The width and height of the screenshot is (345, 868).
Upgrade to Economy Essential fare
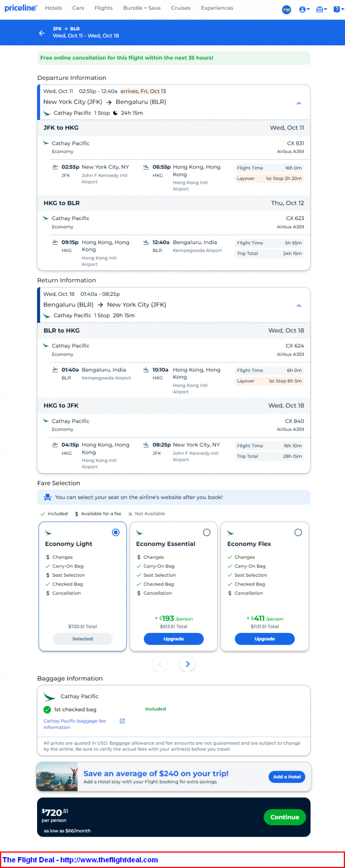[x=174, y=639]
